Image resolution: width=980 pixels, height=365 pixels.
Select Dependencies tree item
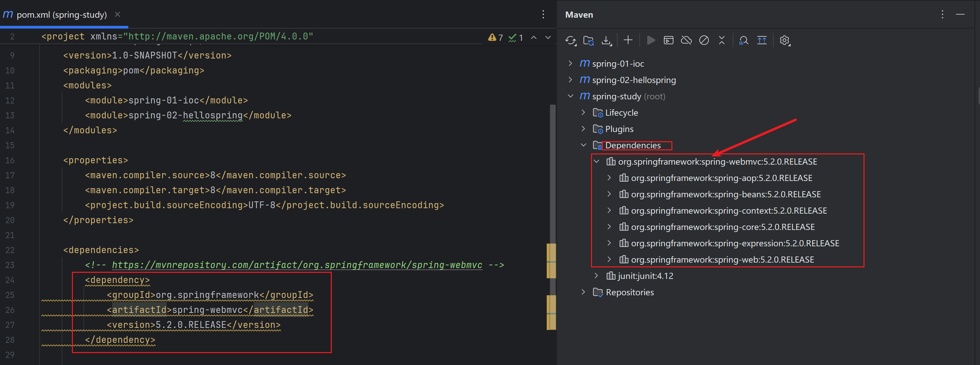(x=633, y=145)
